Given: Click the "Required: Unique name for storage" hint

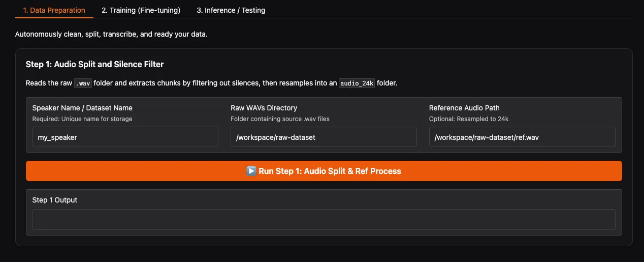Looking at the screenshot, I should click(x=82, y=119).
